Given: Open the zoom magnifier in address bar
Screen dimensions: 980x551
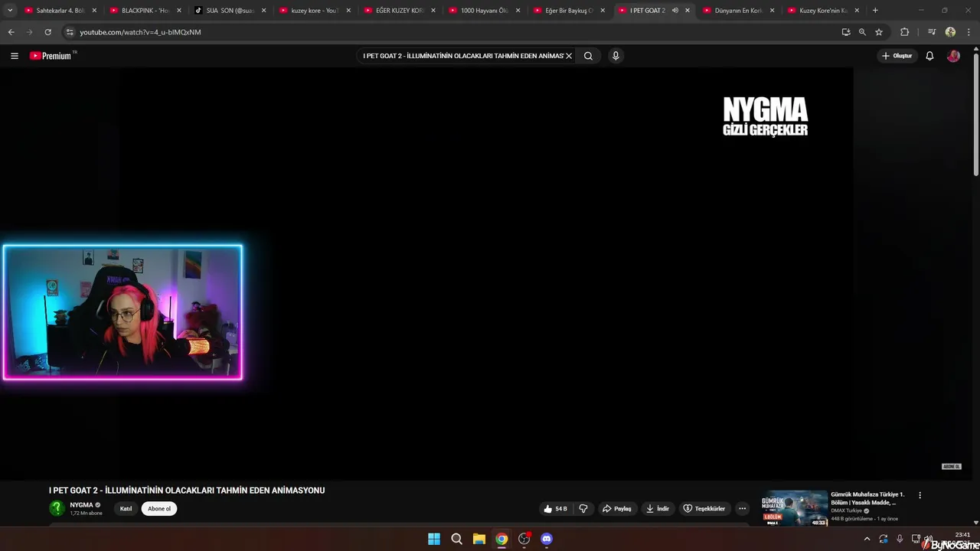Looking at the screenshot, I should point(862,32).
